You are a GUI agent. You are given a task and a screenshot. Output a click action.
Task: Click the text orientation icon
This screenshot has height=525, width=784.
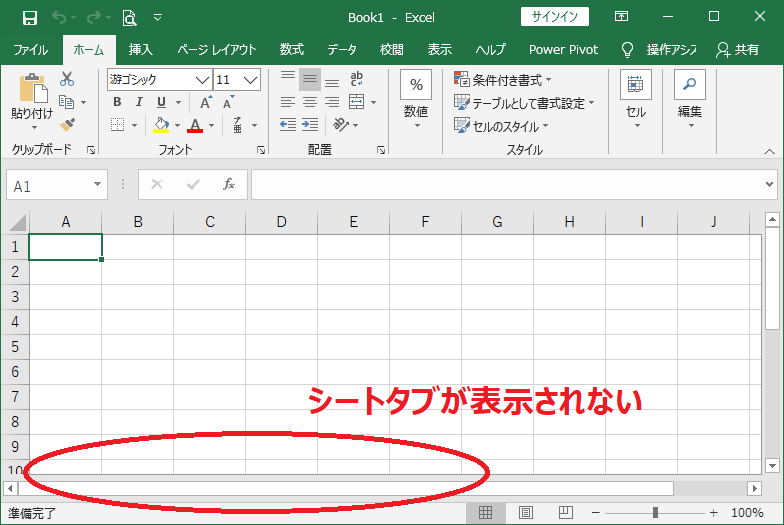pyautogui.click(x=341, y=125)
